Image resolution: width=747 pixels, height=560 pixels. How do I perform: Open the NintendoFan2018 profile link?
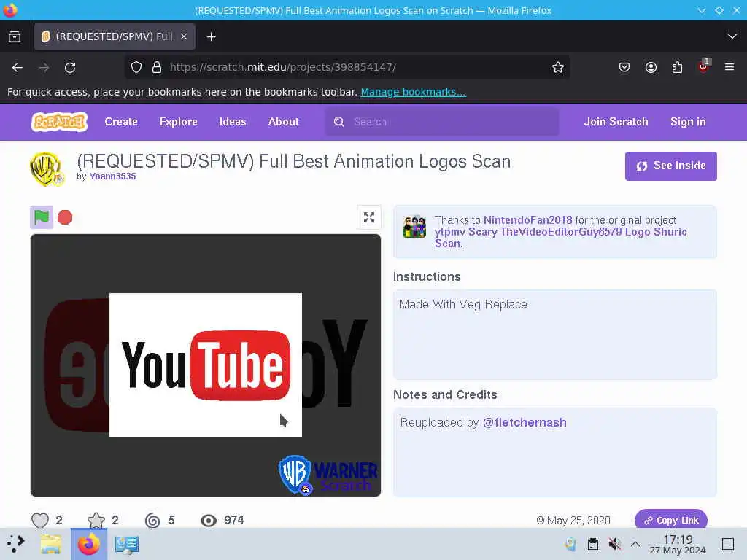[x=528, y=220]
